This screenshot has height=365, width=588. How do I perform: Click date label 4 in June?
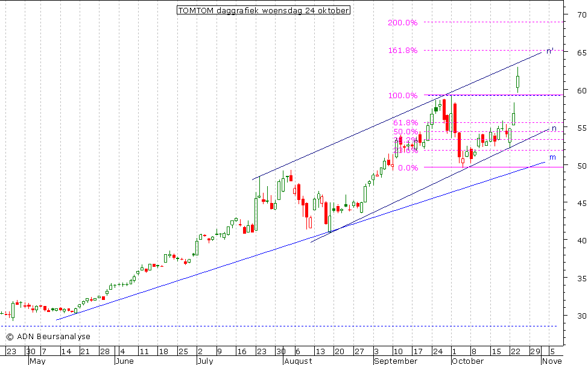122,352
